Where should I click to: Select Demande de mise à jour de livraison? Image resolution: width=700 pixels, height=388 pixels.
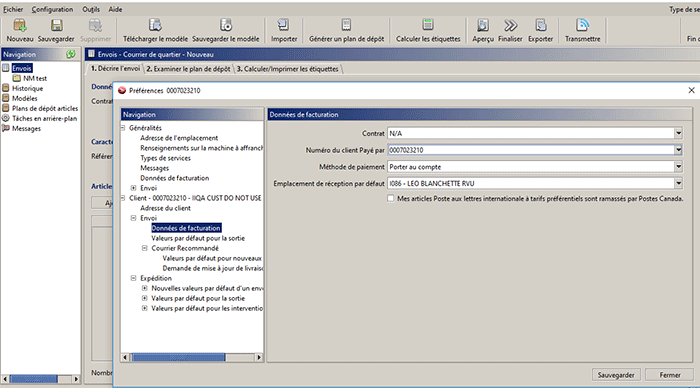pos(212,268)
